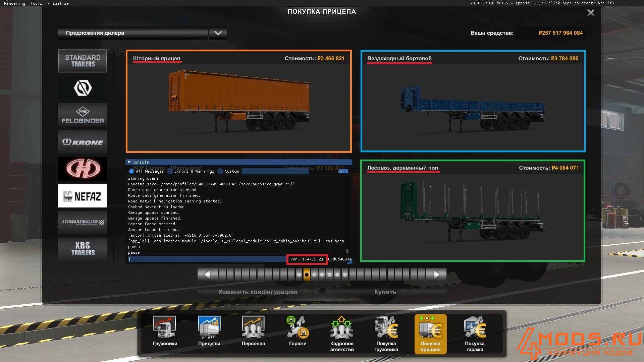This screenshot has width=644, height=362.
Task: Select the Шторный прицеп trailer card
Action: (239, 101)
